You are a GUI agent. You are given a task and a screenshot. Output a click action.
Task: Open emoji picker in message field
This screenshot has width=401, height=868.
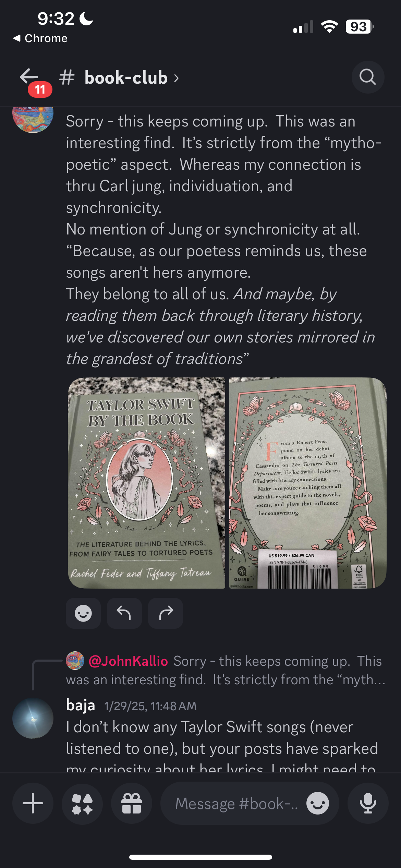tap(318, 803)
